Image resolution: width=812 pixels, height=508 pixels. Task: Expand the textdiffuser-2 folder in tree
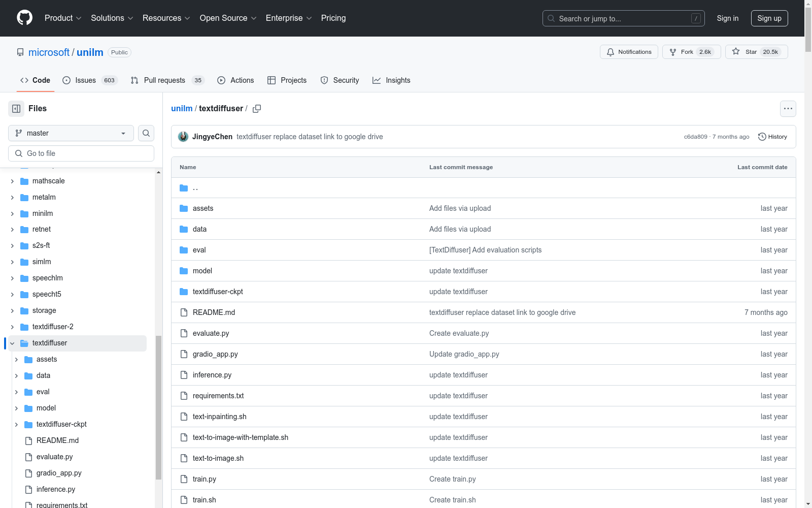12,327
